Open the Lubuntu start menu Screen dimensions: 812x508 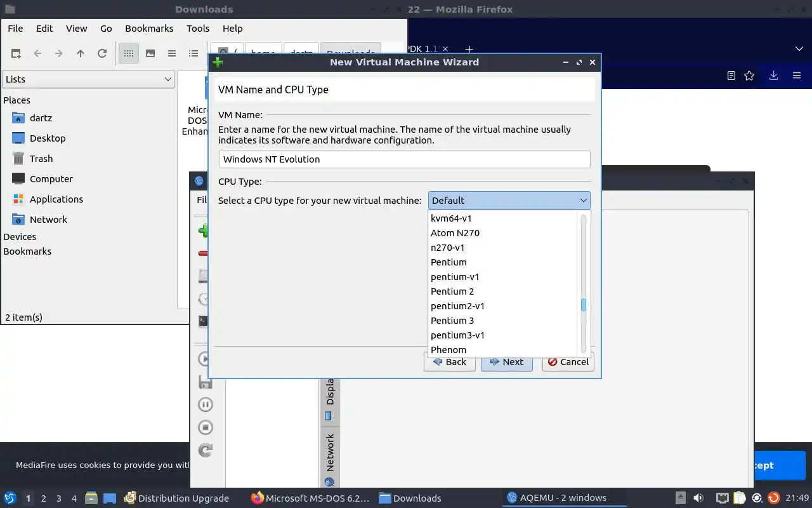point(10,498)
